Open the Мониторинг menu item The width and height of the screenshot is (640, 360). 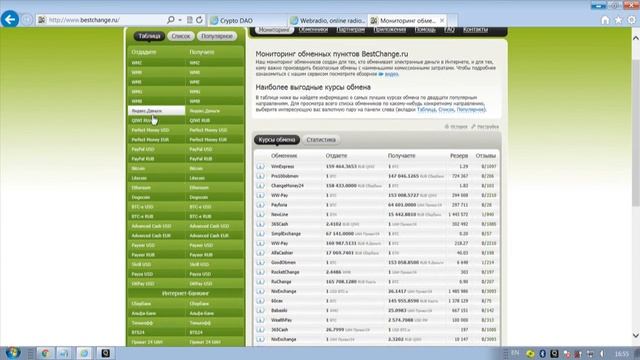coord(274,30)
